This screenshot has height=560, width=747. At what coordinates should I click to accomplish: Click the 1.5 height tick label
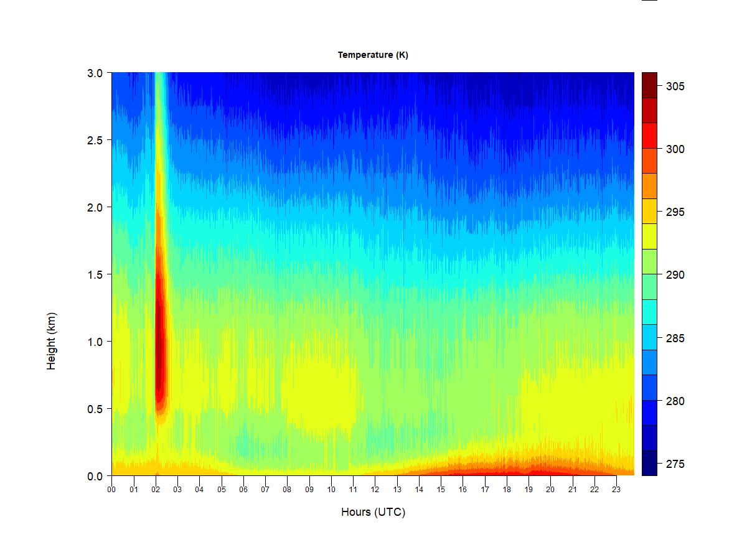(x=95, y=274)
